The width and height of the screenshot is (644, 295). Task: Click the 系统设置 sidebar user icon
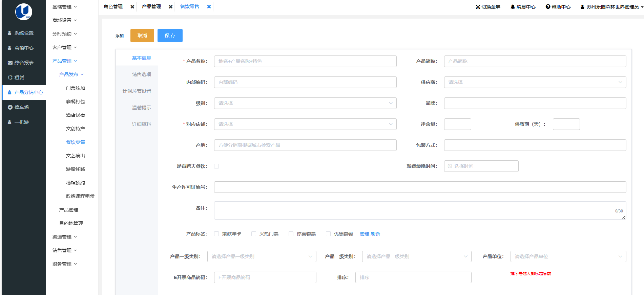(10, 33)
